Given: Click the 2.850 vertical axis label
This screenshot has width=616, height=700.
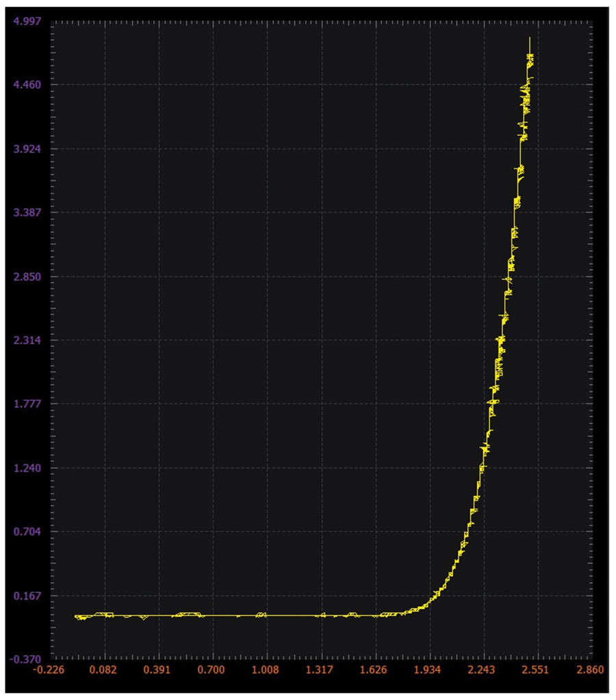Looking at the screenshot, I should click(x=27, y=276).
